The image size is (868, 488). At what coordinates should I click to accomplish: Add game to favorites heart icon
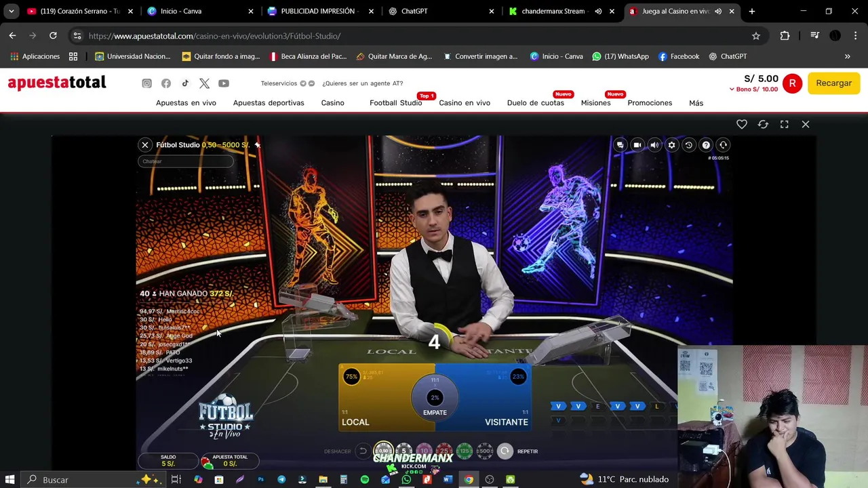point(742,124)
